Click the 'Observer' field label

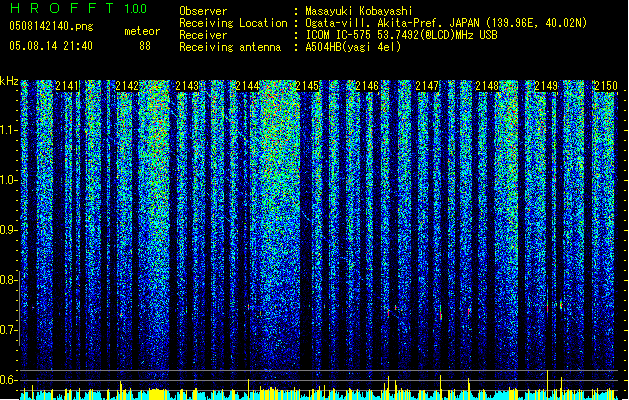tap(203, 11)
